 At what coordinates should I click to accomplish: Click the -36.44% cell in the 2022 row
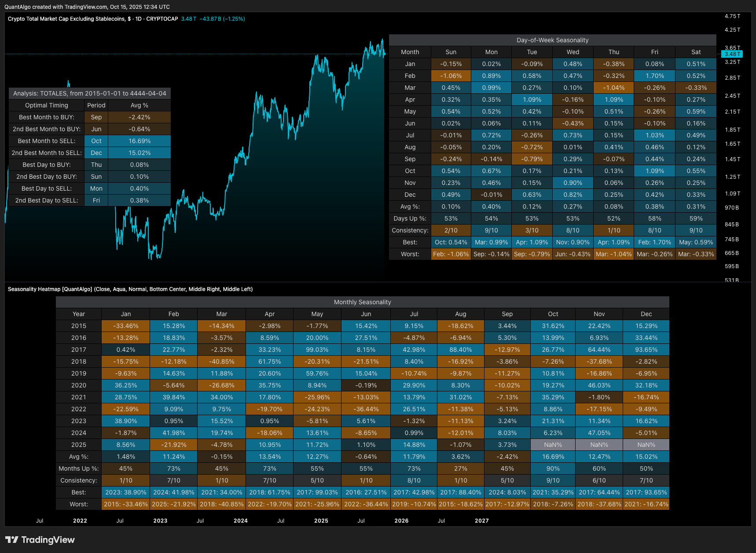366,409
